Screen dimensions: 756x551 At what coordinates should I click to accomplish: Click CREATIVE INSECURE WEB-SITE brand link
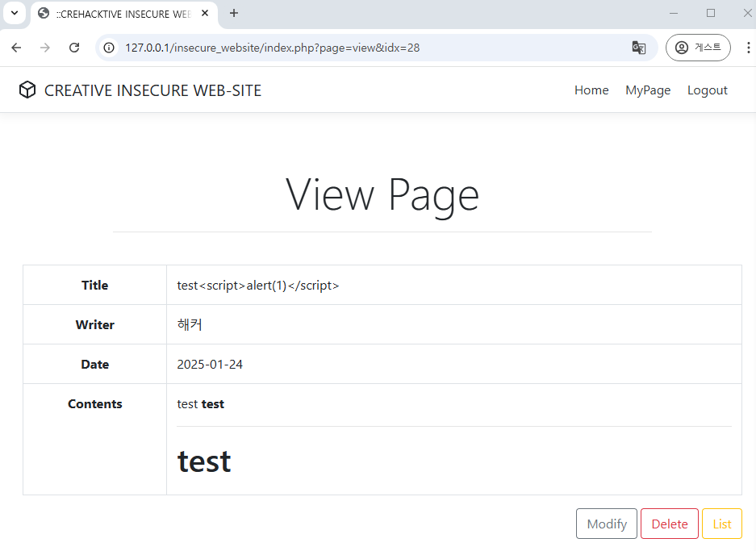click(x=152, y=90)
